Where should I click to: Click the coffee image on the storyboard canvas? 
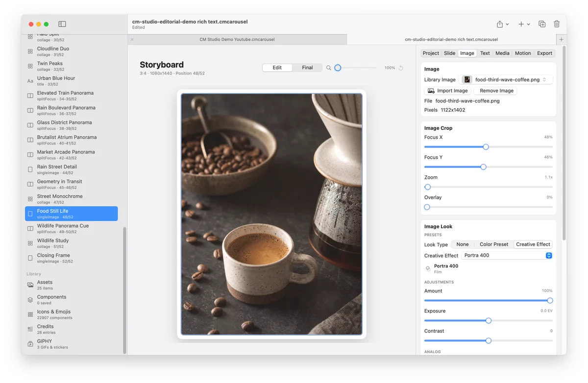(271, 214)
